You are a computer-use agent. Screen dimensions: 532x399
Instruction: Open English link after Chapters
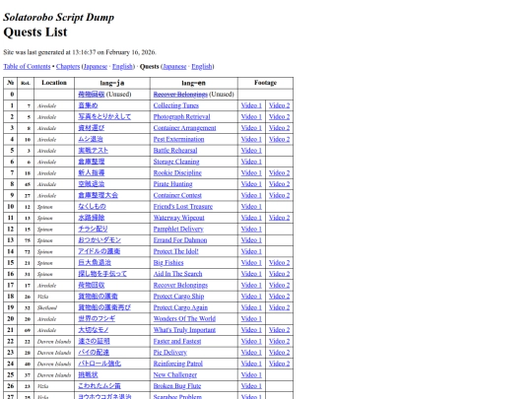click(x=122, y=67)
